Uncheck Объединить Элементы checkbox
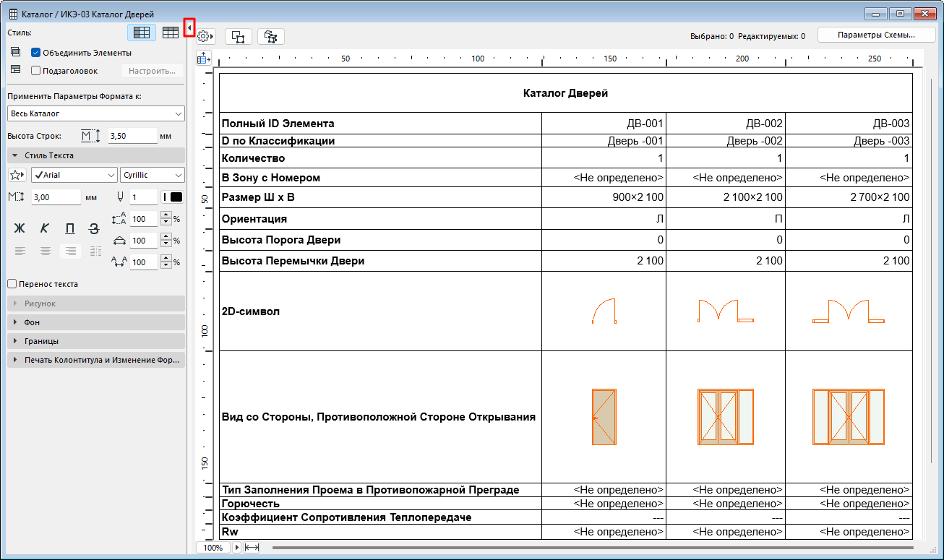Image resolution: width=944 pixels, height=560 pixels. (x=35, y=53)
